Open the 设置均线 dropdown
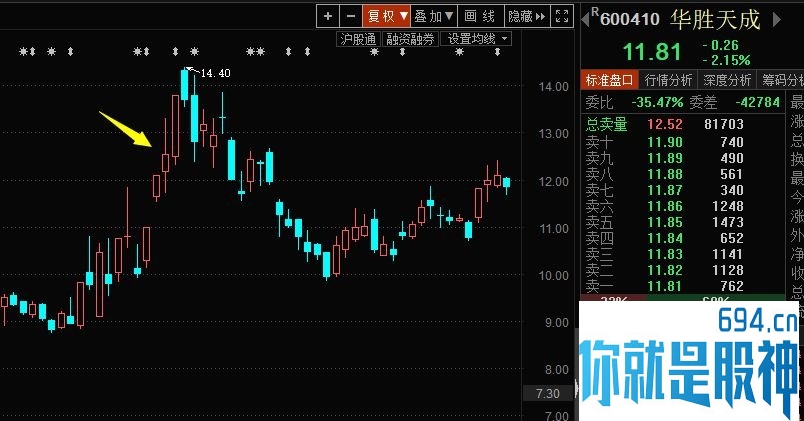This screenshot has height=421, width=804. click(x=476, y=39)
